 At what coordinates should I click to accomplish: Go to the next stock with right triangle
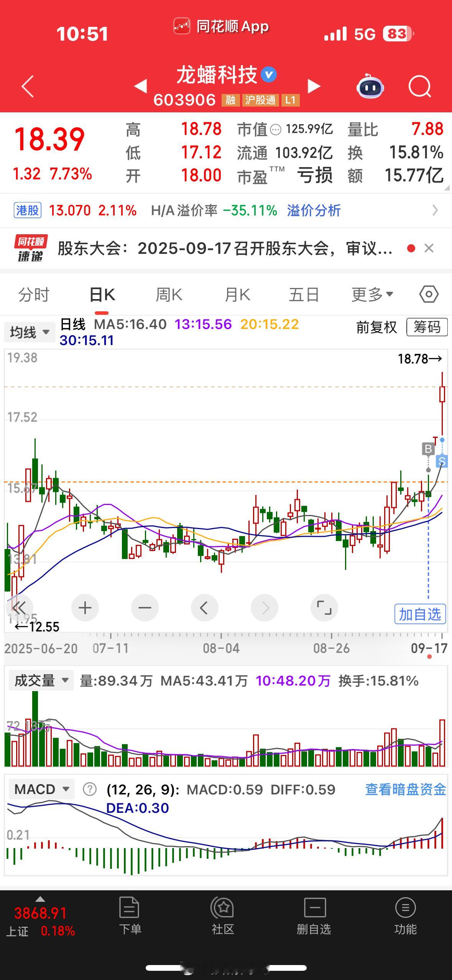coord(314,86)
